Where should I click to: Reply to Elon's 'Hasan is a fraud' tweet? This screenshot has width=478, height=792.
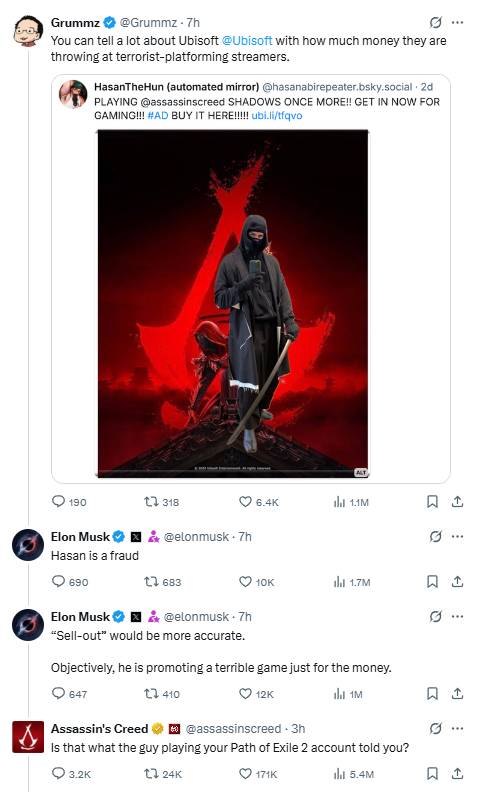(70, 582)
